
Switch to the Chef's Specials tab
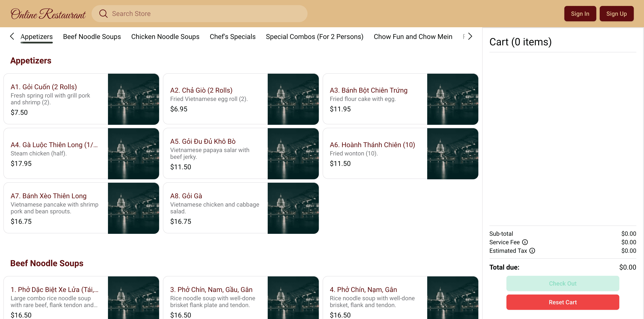tap(233, 36)
